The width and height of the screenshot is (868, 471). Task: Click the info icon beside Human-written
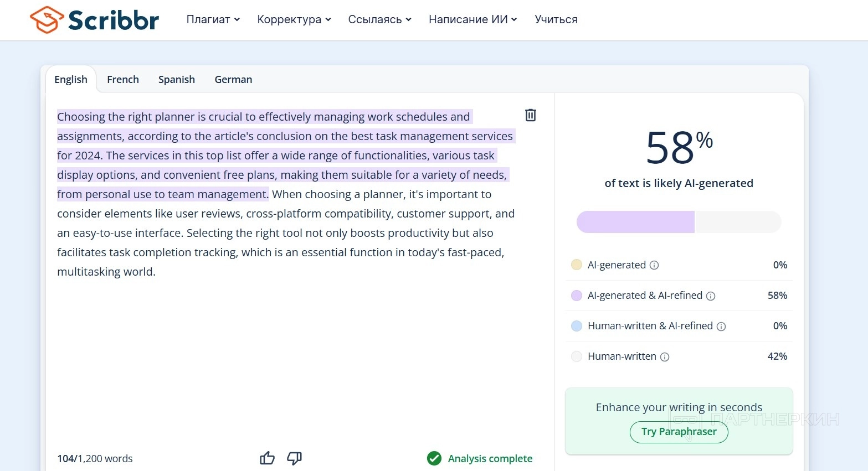click(665, 357)
